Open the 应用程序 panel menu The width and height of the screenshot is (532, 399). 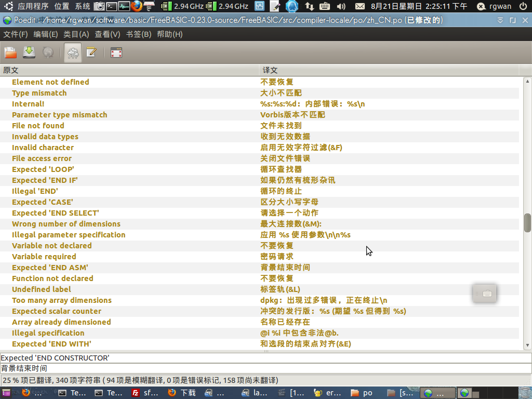(33, 6)
